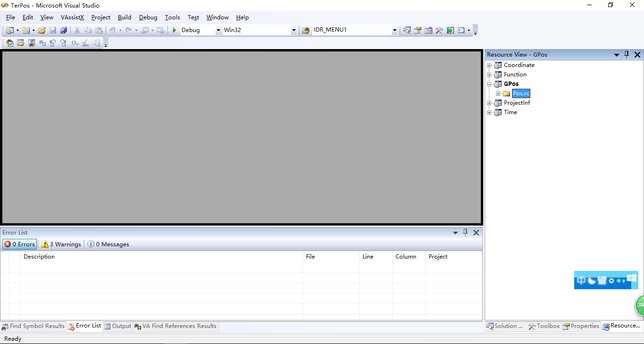The width and height of the screenshot is (644, 344).
Task: Click the Find in Files binoculars-folder icon
Action: (x=306, y=30)
